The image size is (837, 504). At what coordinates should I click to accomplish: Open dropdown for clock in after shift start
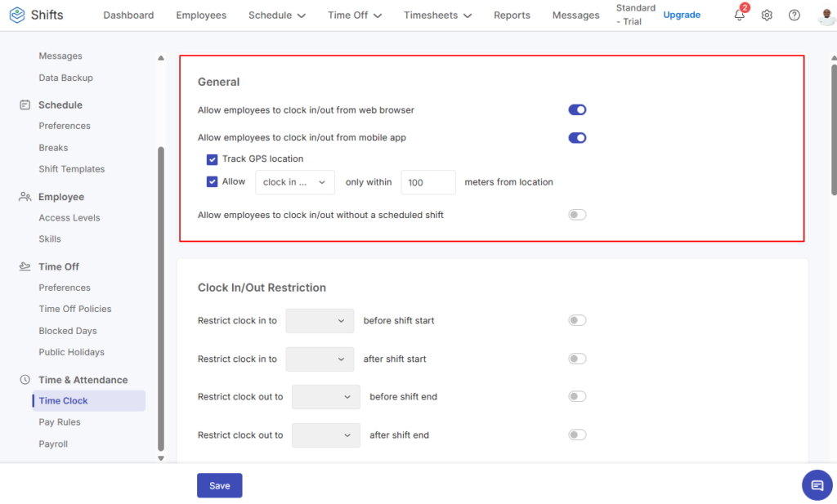(x=320, y=359)
